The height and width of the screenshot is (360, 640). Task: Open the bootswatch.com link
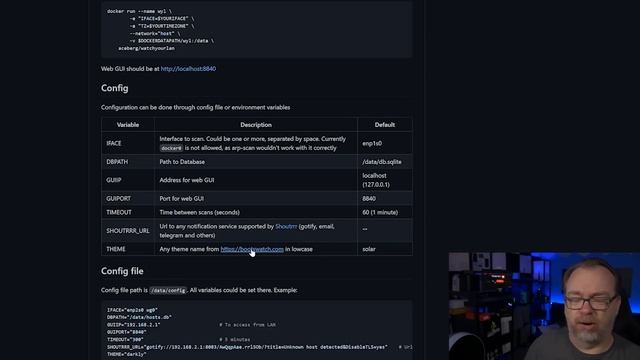252,249
